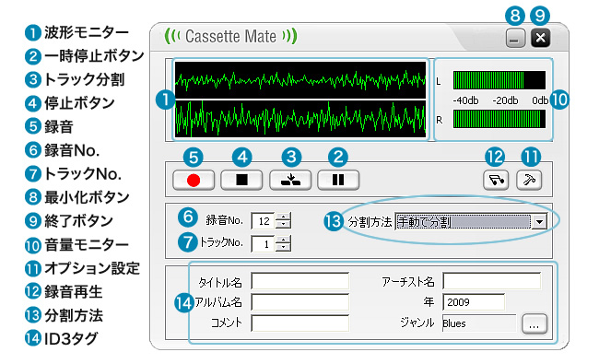This screenshot has height=364, width=599.
Task: Increase the 録音No. value with up arrow
Action: pyautogui.click(x=283, y=217)
